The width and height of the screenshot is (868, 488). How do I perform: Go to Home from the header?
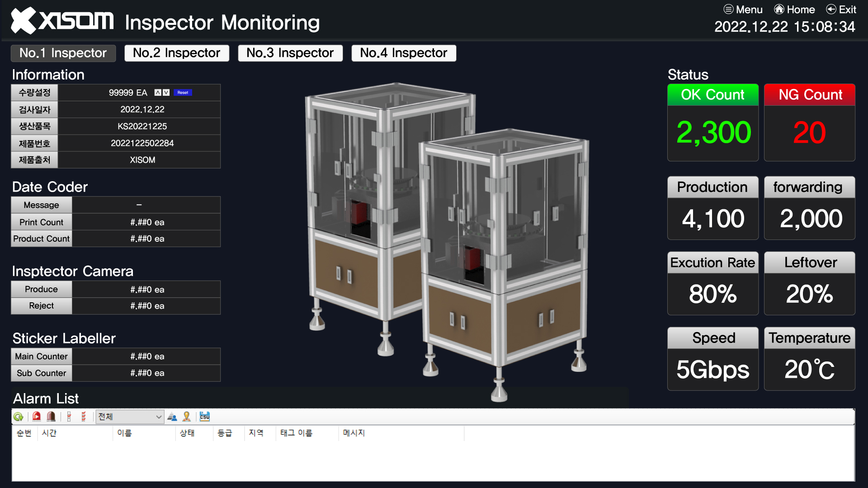pos(794,9)
